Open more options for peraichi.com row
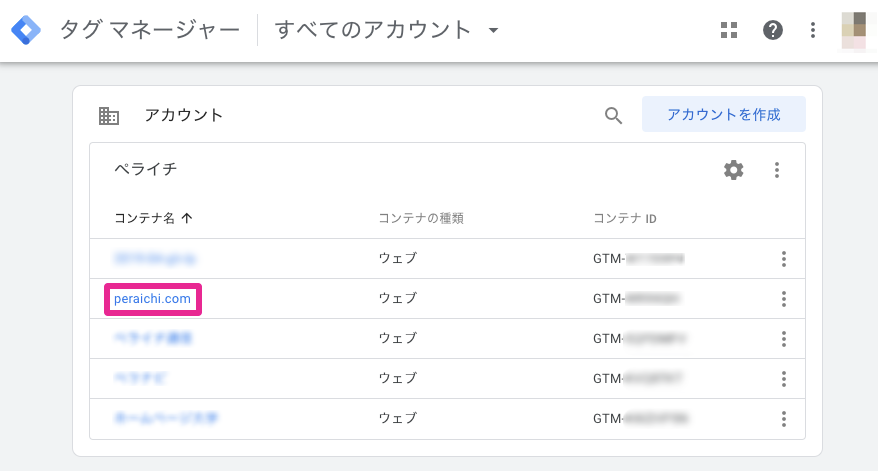This screenshot has width=878, height=471. (783, 299)
